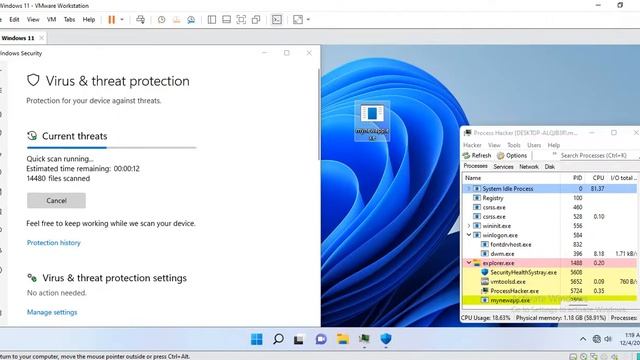Open Process Hacker's Tools menu
The image size is (640, 360).
point(513,145)
